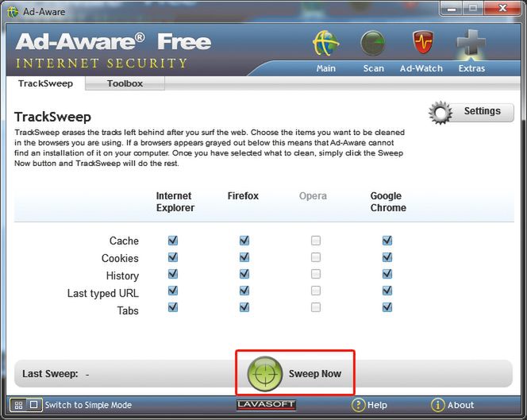Select the TrackSweep tab
Screen dimensions: 527x420
click(45, 83)
